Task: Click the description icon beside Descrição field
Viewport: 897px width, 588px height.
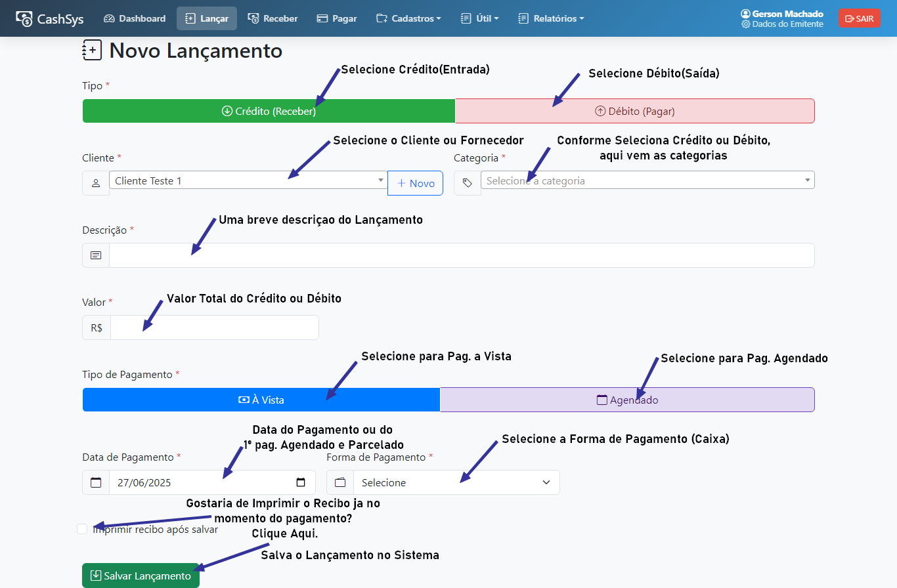Action: [x=96, y=255]
